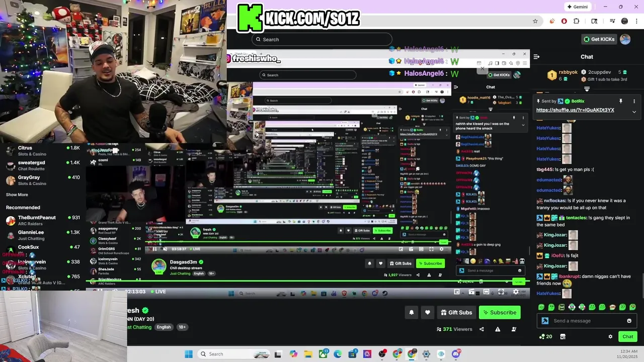Open pinned message three-dot options

coord(634,101)
